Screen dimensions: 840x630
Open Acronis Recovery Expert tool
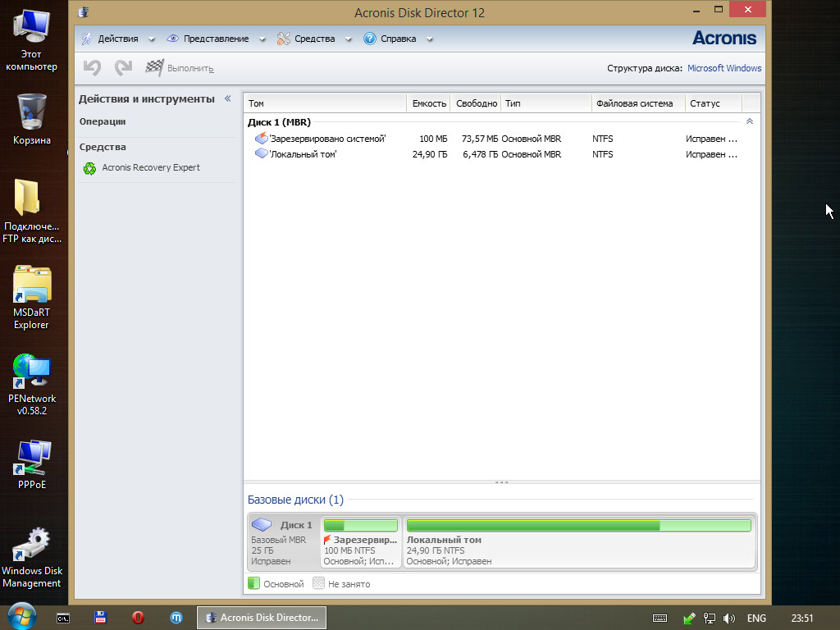click(x=150, y=168)
